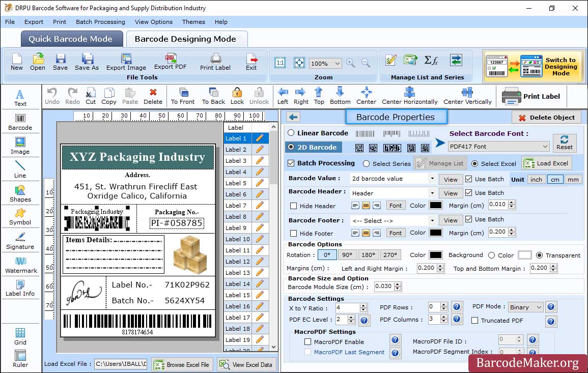Viewport: 588px width, 373px height.
Task: Click the Delete toolbar icon
Action: point(153,96)
